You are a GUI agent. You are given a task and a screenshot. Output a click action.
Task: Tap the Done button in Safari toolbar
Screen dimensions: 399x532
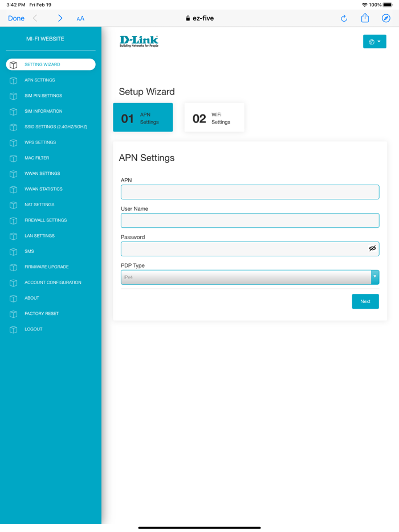[16, 18]
